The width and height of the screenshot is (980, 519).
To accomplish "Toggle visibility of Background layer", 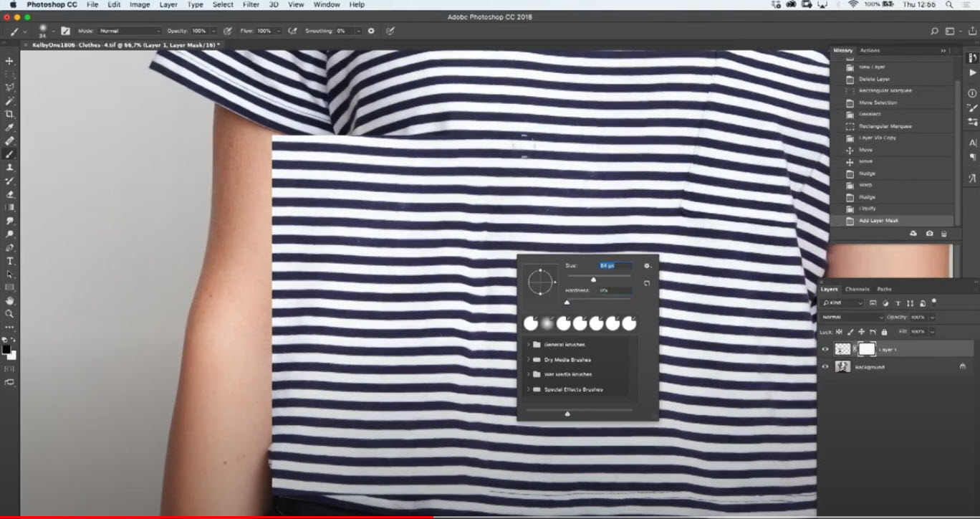I will (x=825, y=366).
